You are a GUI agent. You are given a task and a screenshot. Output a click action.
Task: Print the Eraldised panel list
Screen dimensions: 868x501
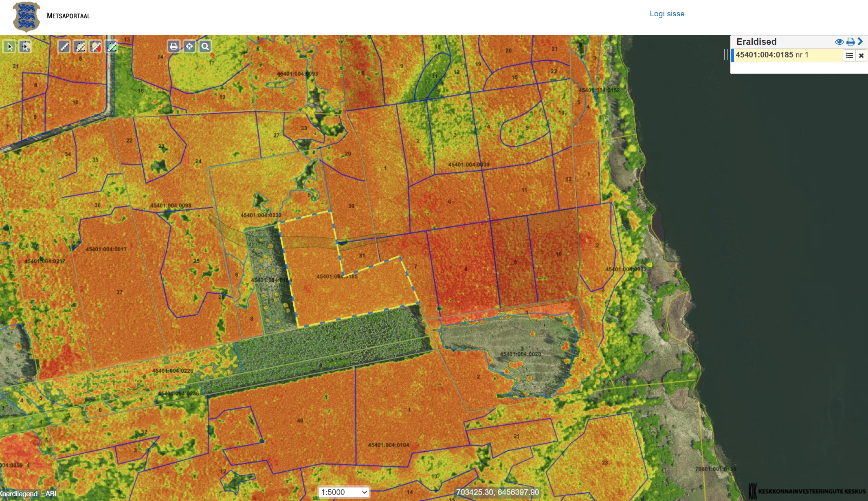[850, 42]
